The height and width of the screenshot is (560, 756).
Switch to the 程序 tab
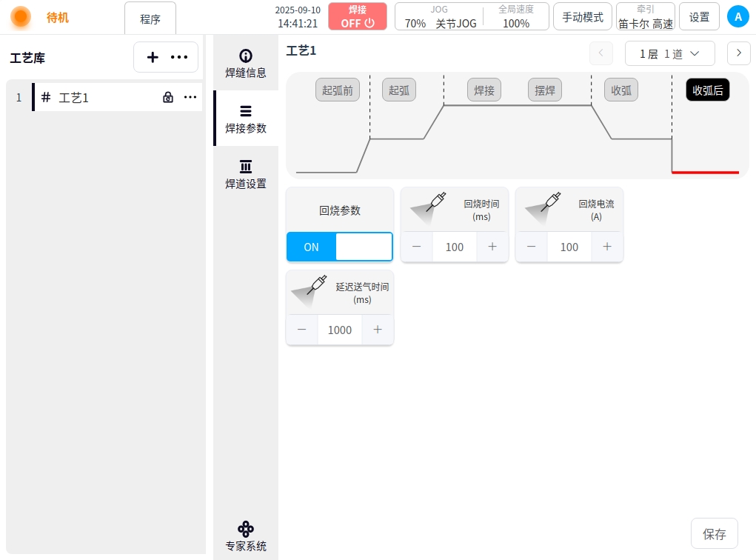150,19
